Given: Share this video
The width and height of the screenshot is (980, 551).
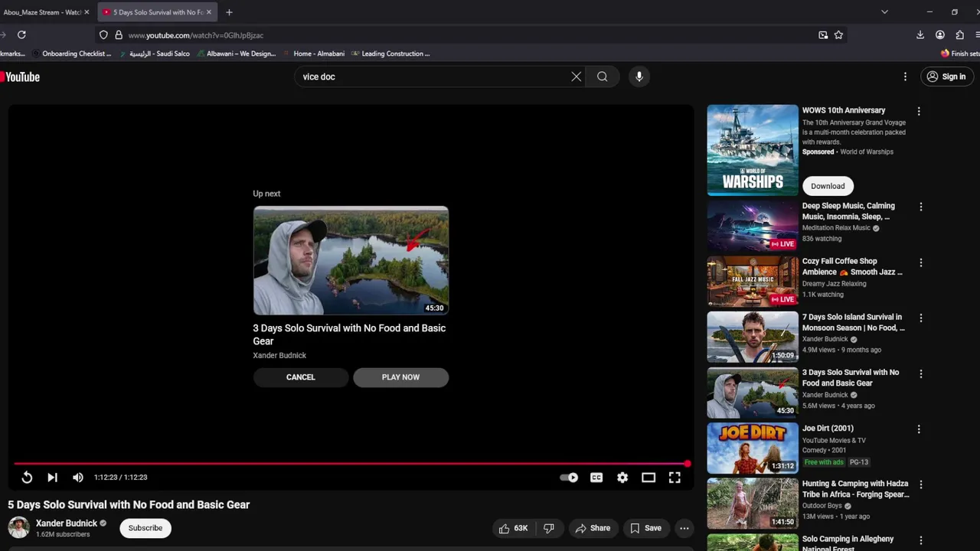Looking at the screenshot, I should click(593, 528).
